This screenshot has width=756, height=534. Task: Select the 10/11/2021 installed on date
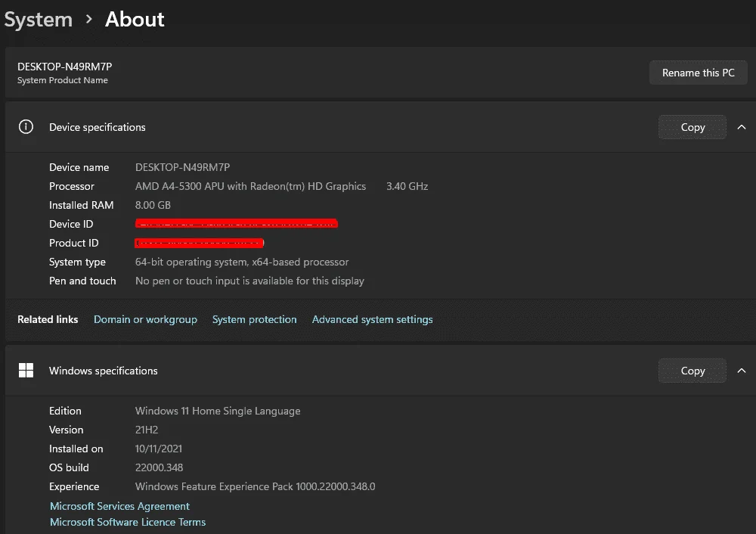click(159, 449)
